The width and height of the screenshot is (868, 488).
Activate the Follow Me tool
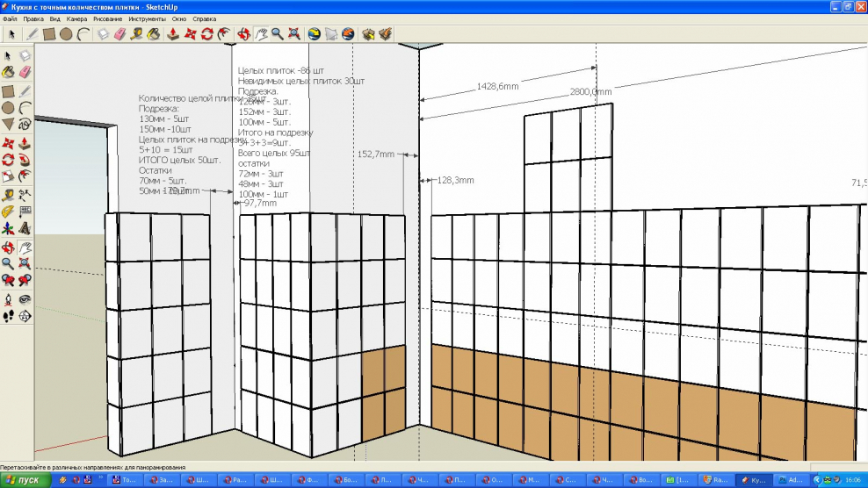pos(25,160)
